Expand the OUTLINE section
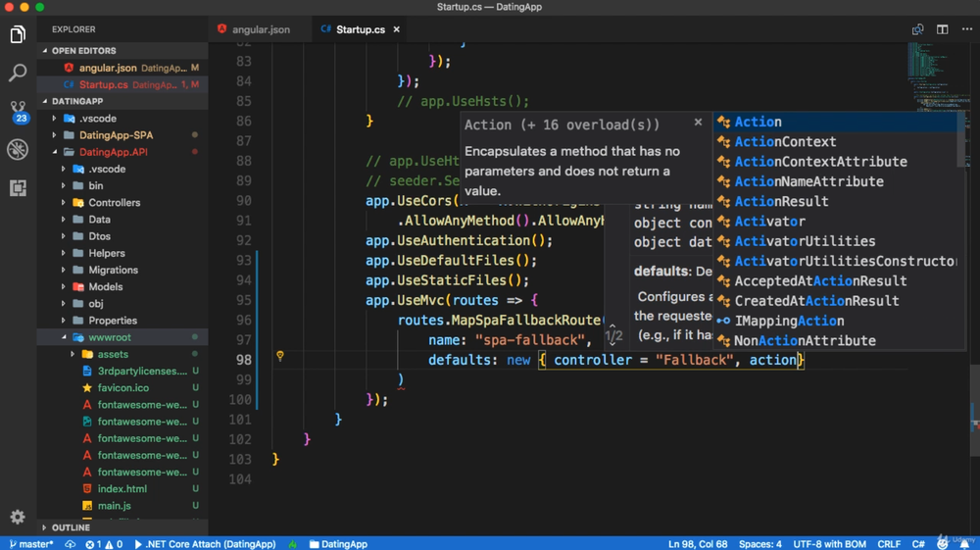Viewport: 980px width, 550px height. (71, 527)
